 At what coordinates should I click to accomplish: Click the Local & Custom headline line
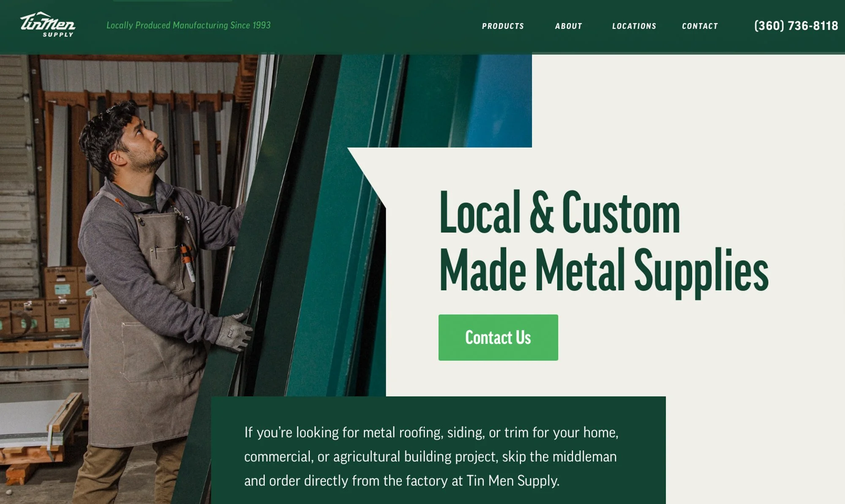point(559,212)
